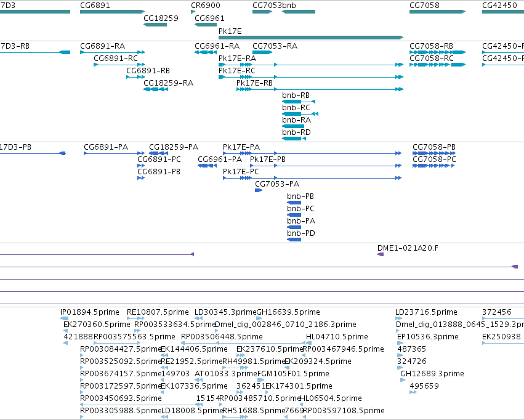This screenshot has width=524, height=420.
Task: Select EST LD30345.3prime label
Action: pyautogui.click(x=225, y=312)
